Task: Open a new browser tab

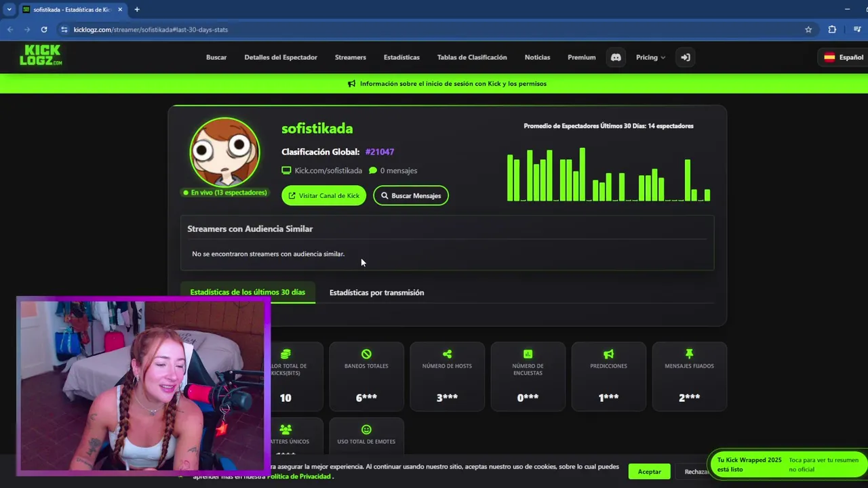Action: [137, 9]
